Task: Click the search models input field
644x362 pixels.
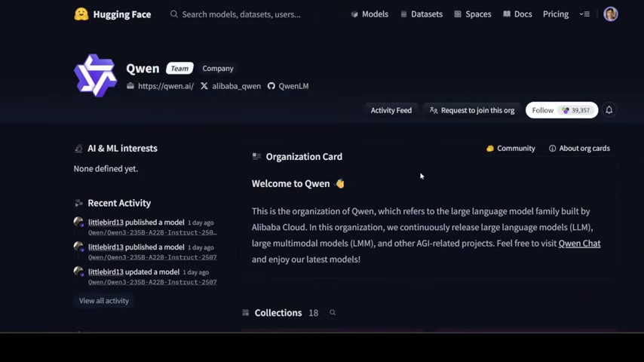Action: coord(241,14)
